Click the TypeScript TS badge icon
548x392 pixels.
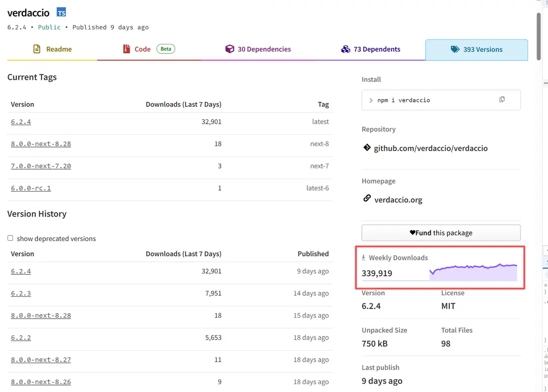(x=61, y=12)
